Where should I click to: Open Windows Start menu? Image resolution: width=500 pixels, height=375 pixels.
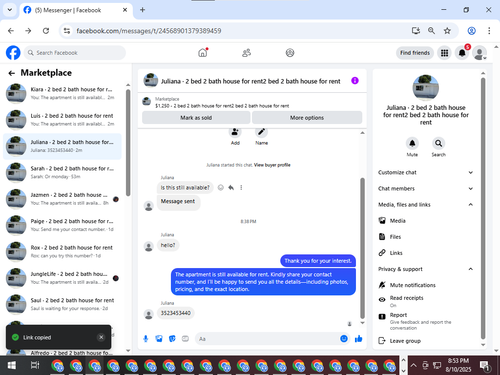[x=12, y=366]
